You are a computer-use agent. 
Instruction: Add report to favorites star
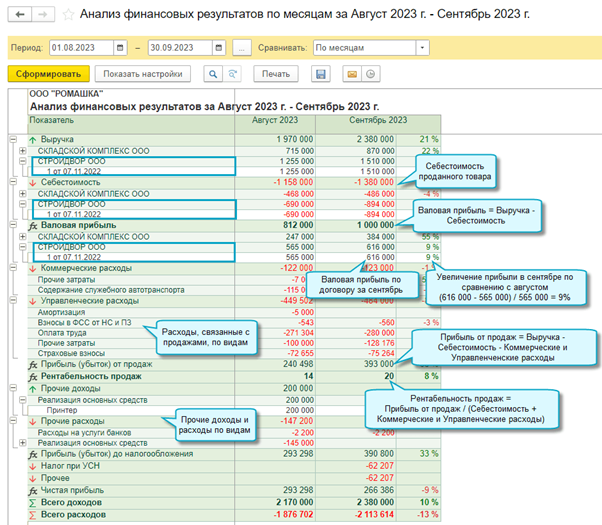pyautogui.click(x=68, y=15)
